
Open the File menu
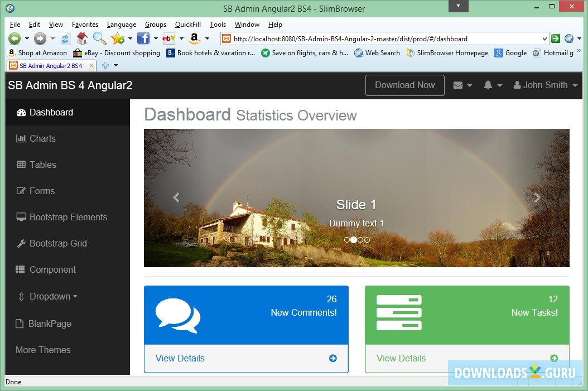(x=15, y=25)
